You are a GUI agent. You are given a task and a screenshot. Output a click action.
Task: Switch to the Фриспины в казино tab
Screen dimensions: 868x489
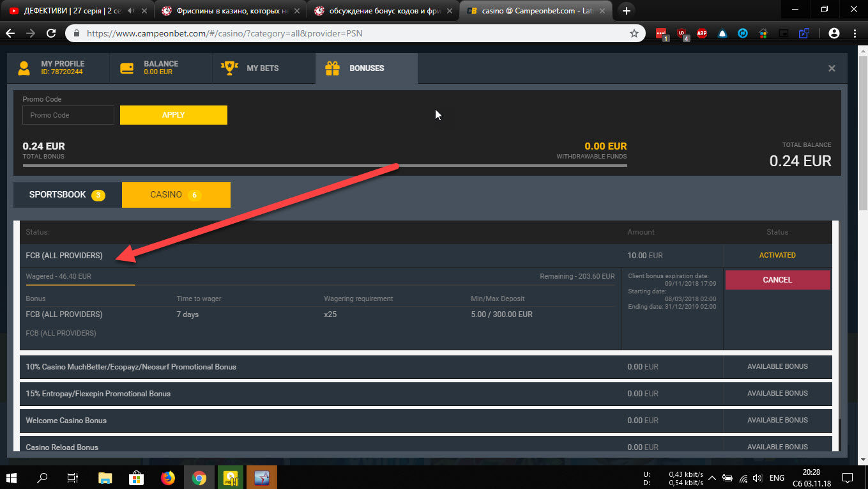[x=230, y=11]
